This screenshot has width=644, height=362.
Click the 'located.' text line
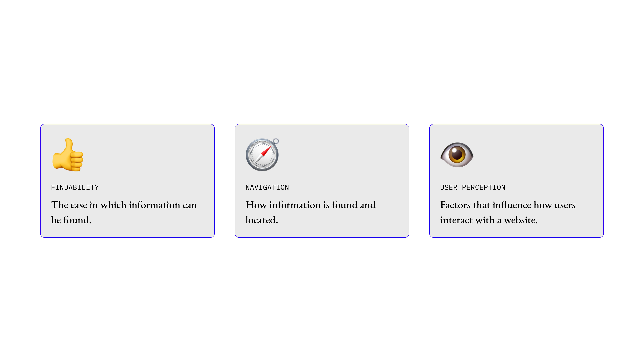[262, 220]
